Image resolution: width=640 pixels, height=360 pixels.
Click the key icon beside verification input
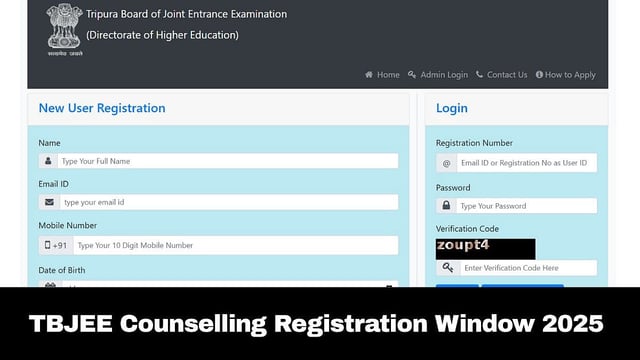448,268
